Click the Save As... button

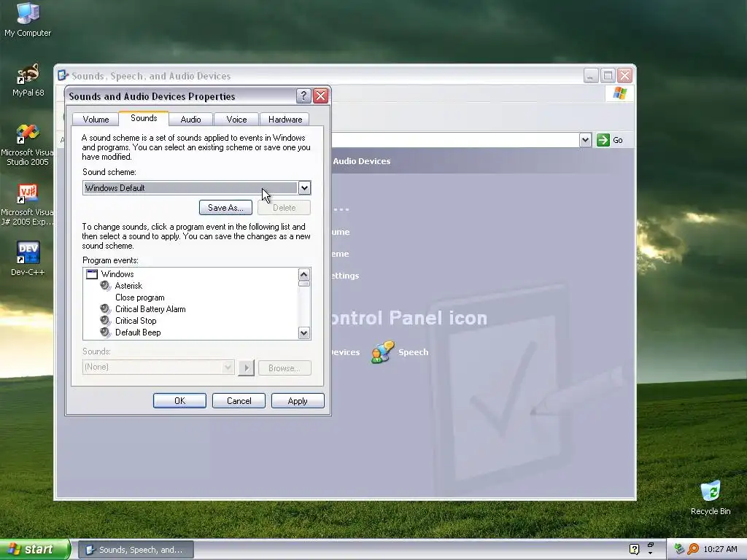(x=226, y=208)
